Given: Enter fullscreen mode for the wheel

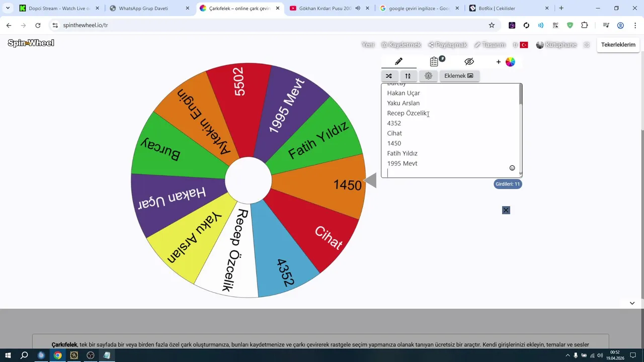Looking at the screenshot, I should pos(587,45).
